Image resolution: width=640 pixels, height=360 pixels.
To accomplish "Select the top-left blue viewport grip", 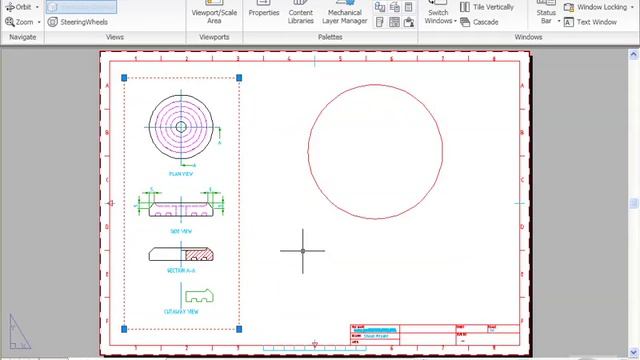I will click(x=124, y=78).
